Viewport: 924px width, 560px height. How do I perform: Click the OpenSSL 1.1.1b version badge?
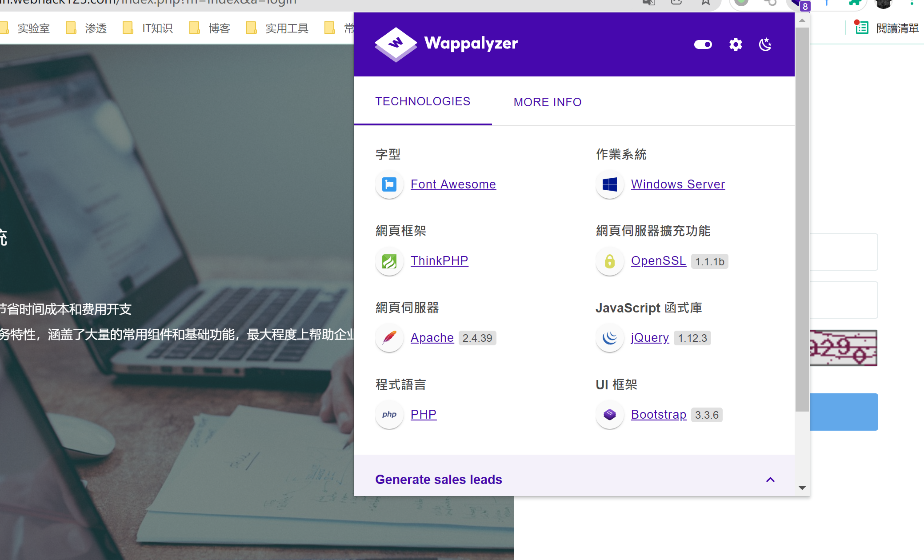(710, 261)
